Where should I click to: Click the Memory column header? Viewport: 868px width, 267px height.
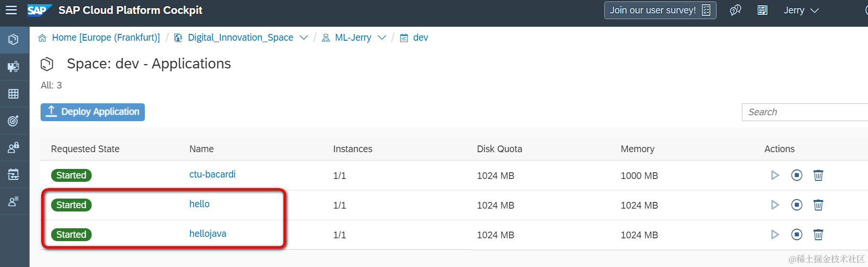[x=637, y=149]
